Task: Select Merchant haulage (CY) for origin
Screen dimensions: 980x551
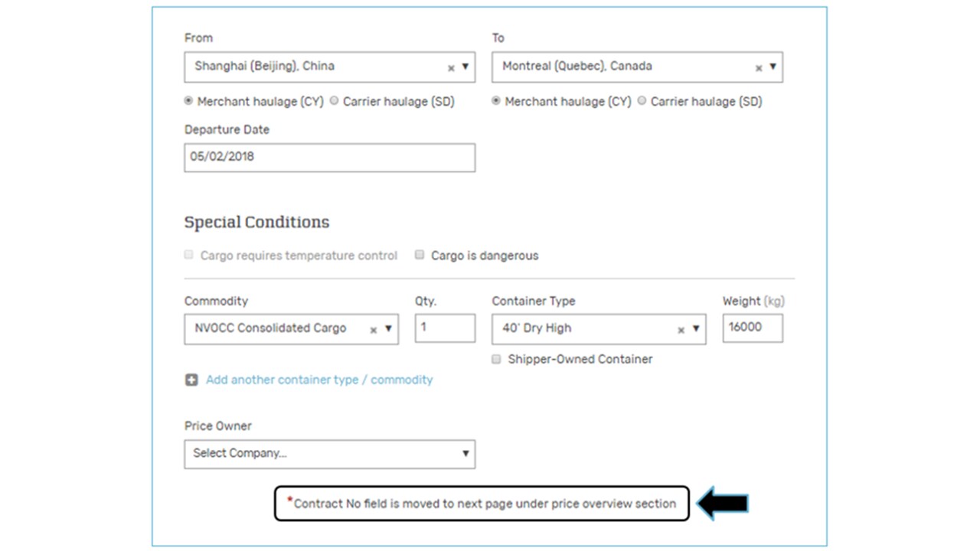Action: click(x=188, y=101)
